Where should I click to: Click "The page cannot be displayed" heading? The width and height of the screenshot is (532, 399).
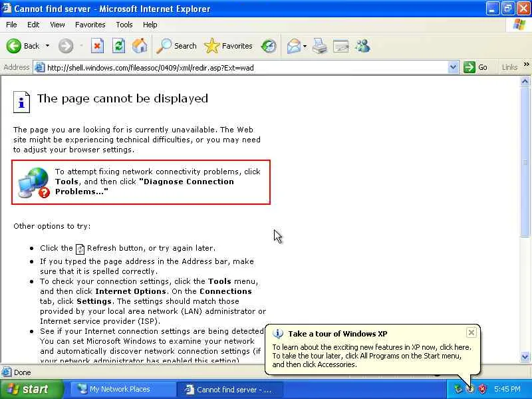[x=122, y=98]
